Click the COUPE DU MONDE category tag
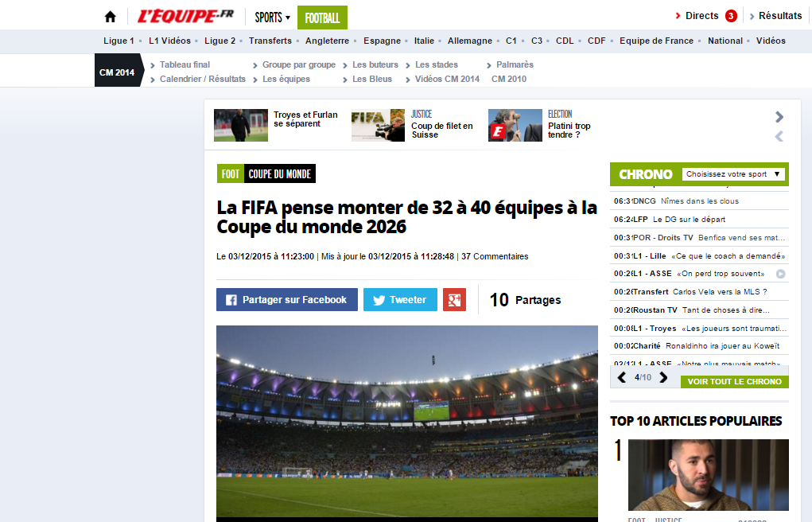 (280, 174)
